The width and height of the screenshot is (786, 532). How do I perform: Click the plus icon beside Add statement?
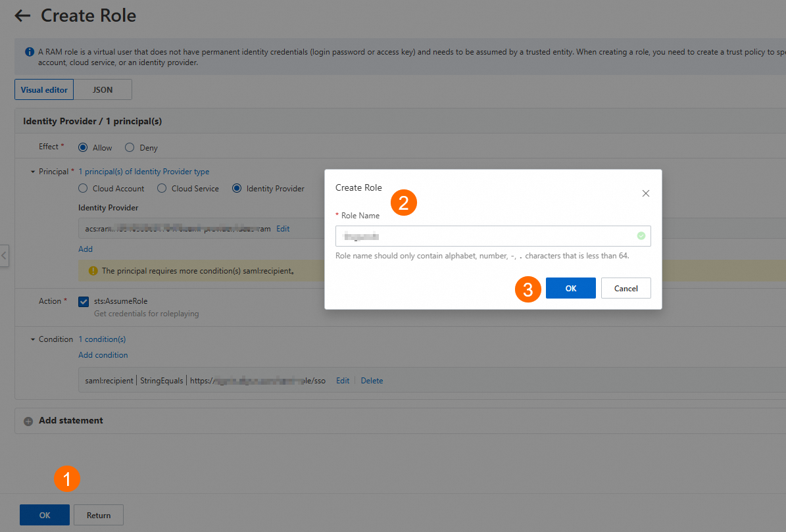point(28,422)
